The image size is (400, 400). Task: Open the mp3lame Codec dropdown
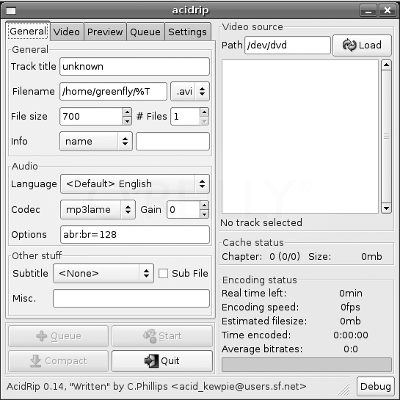click(x=98, y=210)
